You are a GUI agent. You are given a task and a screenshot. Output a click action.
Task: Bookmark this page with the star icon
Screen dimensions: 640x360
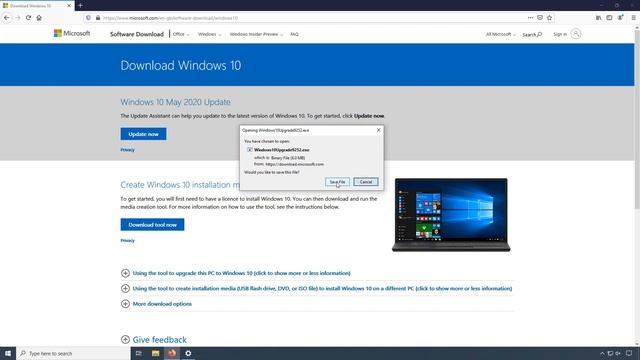click(x=549, y=18)
